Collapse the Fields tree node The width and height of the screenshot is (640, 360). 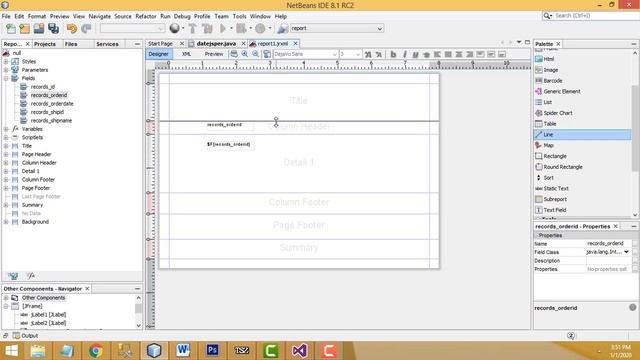[6, 78]
